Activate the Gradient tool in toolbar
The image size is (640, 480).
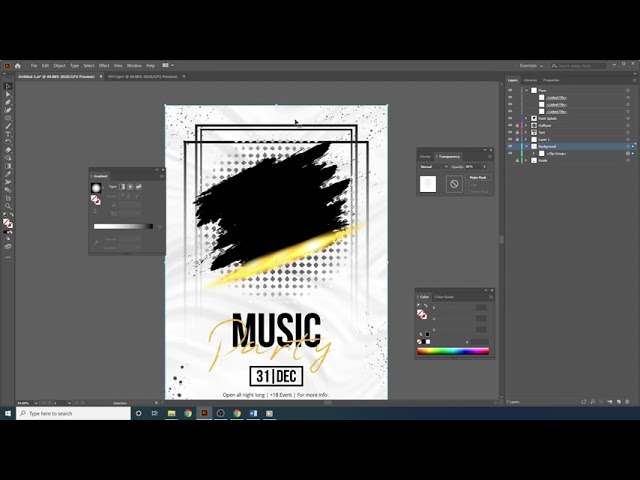(x=8, y=166)
